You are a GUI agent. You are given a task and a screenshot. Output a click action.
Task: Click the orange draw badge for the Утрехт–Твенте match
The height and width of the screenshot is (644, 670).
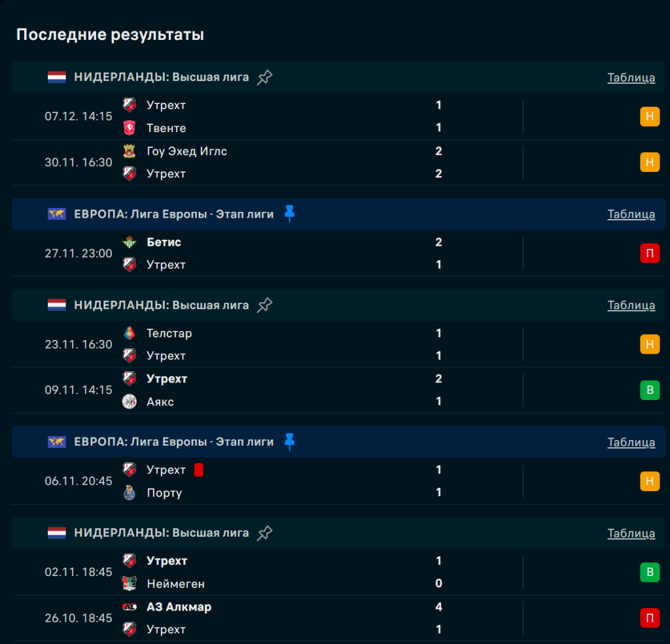tap(649, 117)
